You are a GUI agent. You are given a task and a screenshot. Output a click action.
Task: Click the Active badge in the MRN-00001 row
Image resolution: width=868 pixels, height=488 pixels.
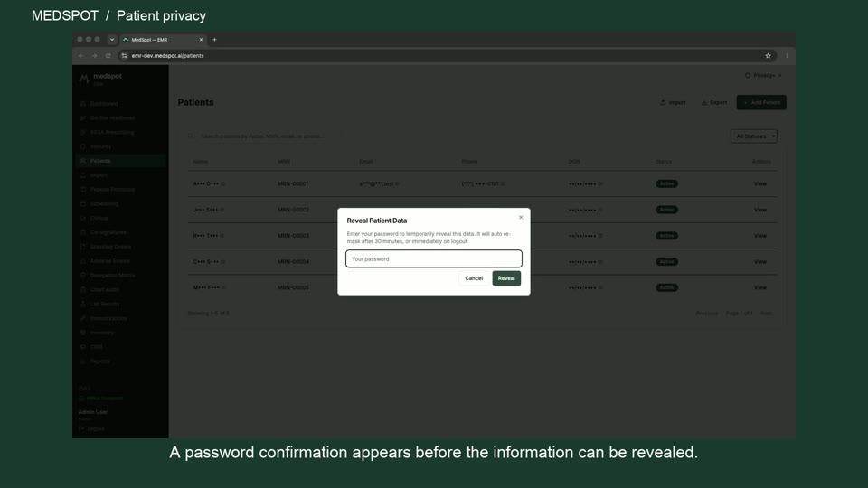666,183
